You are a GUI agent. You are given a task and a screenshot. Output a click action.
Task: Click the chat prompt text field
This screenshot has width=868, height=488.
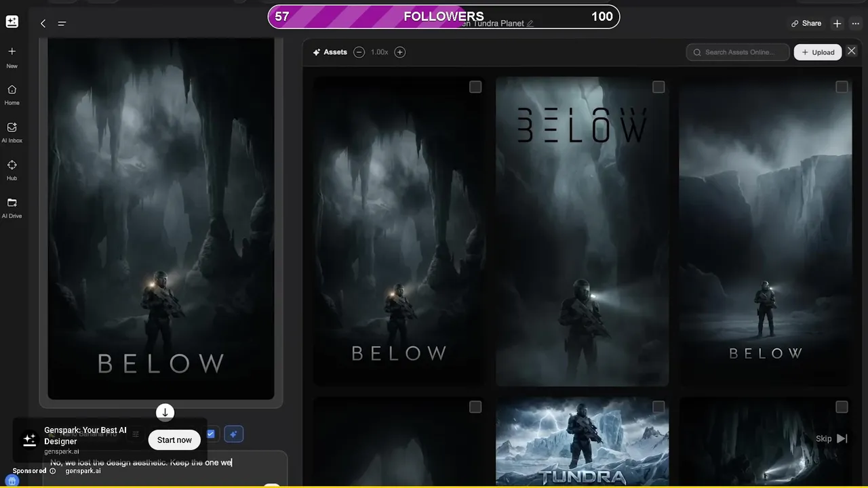(x=165, y=468)
